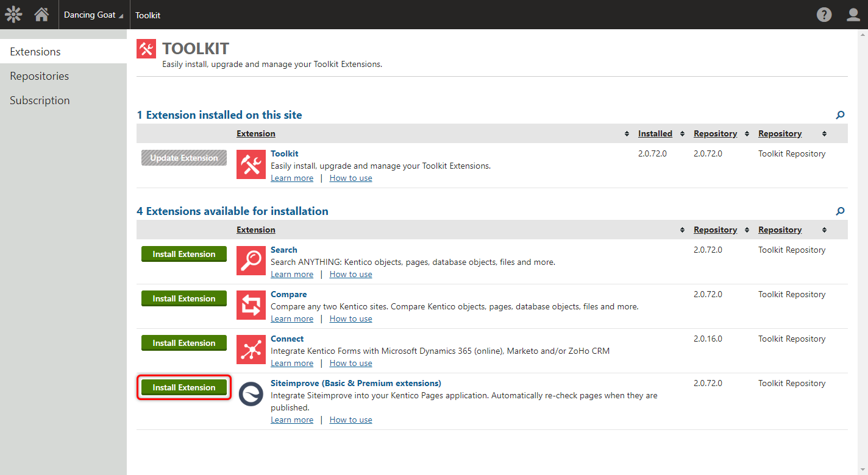Click the Search extension magnifier icon
This screenshot has width=868, height=475.
(x=251, y=261)
